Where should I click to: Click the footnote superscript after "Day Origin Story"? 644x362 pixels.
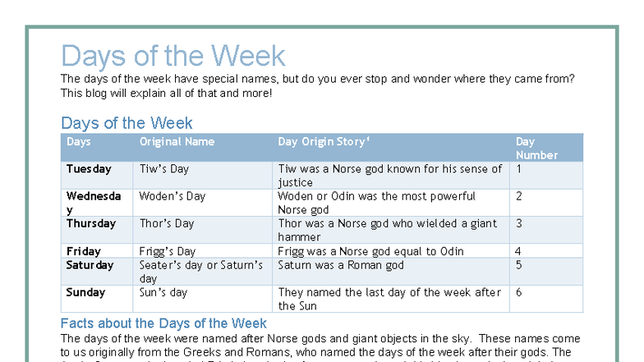pyautogui.click(x=368, y=140)
